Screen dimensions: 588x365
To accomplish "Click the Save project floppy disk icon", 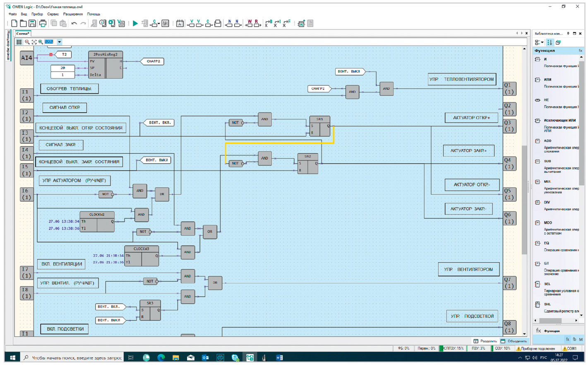I will point(32,24).
